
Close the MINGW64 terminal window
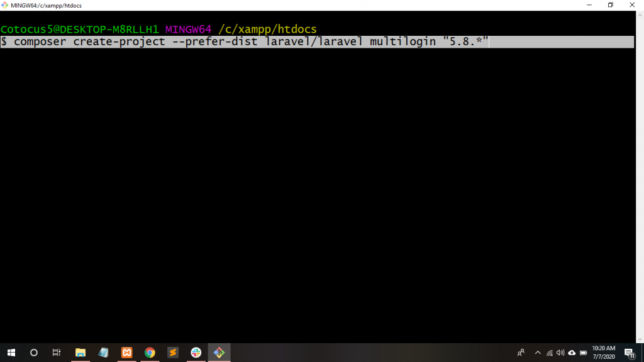[633, 5]
